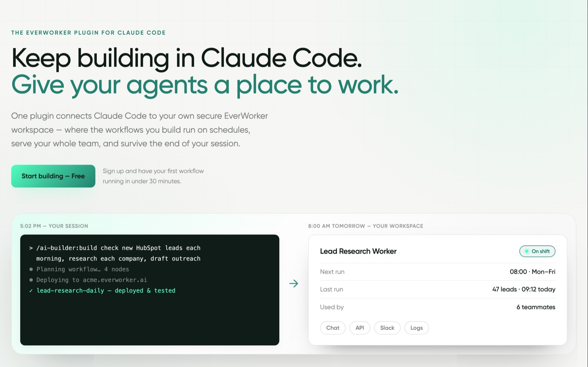Screen dimensions: 588x367
Task: Click 'Give your agents a place to work.' headline
Action: (205, 85)
